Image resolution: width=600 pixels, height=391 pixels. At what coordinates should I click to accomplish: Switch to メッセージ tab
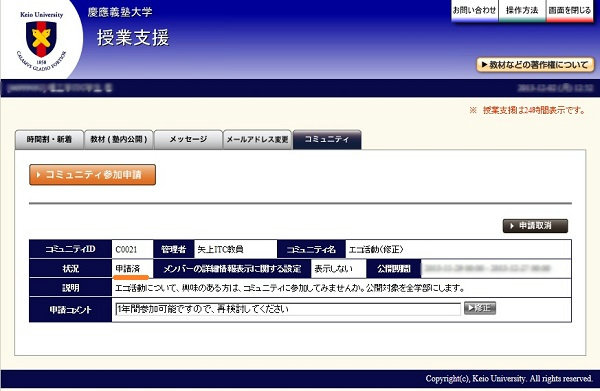point(188,140)
